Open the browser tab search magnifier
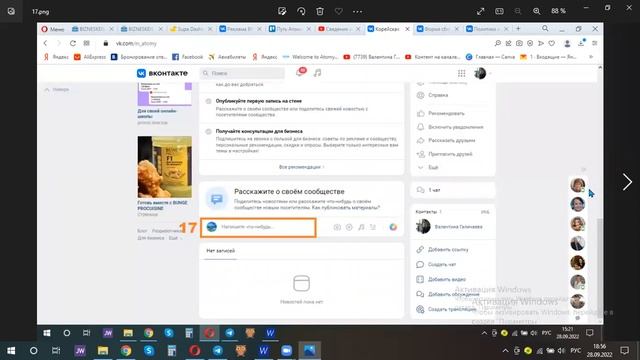The image size is (640, 360). (545, 29)
